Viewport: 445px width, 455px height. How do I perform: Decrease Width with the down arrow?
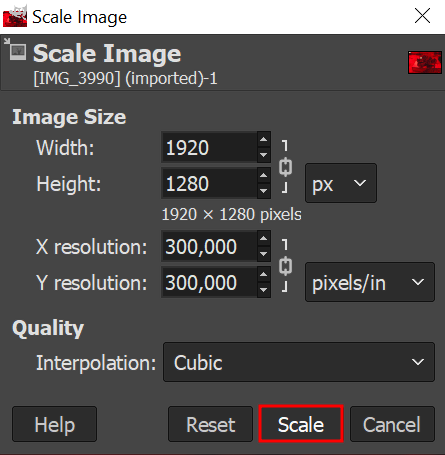click(264, 155)
